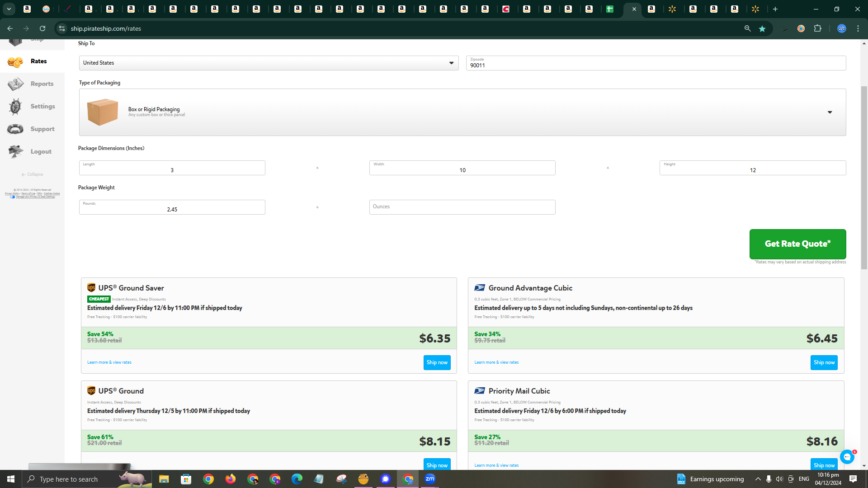The width and height of the screenshot is (868, 488).
Task: Open the volume control in system tray
Action: click(779, 479)
